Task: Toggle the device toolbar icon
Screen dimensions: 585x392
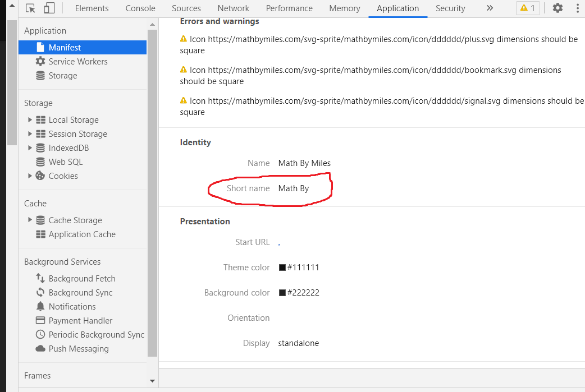Action: pos(49,8)
